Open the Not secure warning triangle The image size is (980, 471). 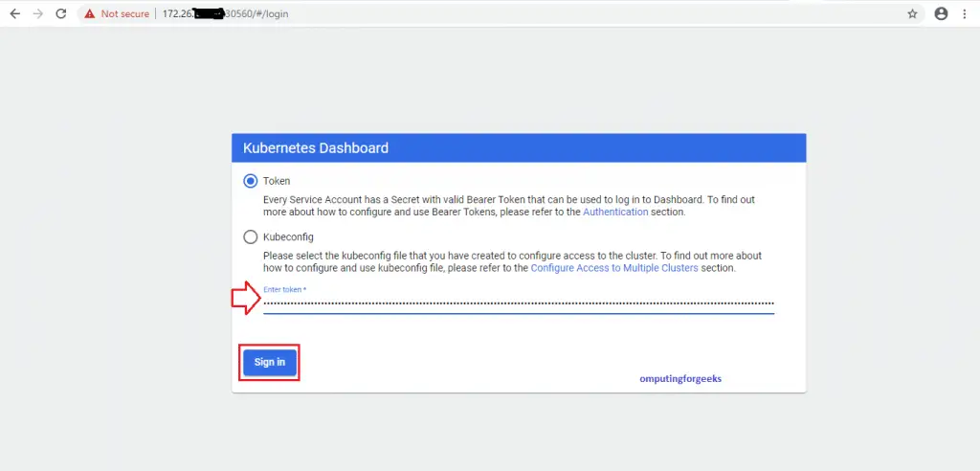pyautogui.click(x=90, y=13)
